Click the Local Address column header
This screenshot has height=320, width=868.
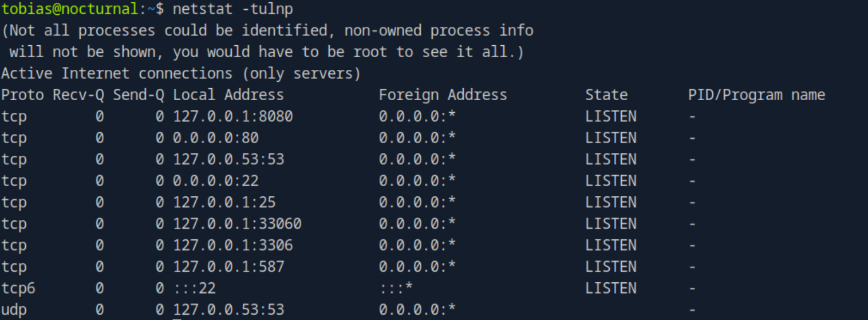[228, 95]
